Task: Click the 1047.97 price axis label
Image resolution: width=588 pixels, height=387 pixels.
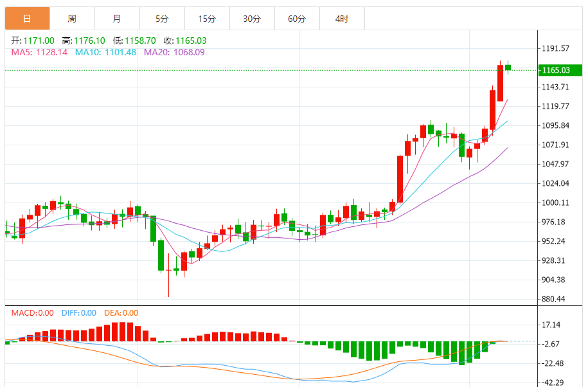Action: (555, 164)
